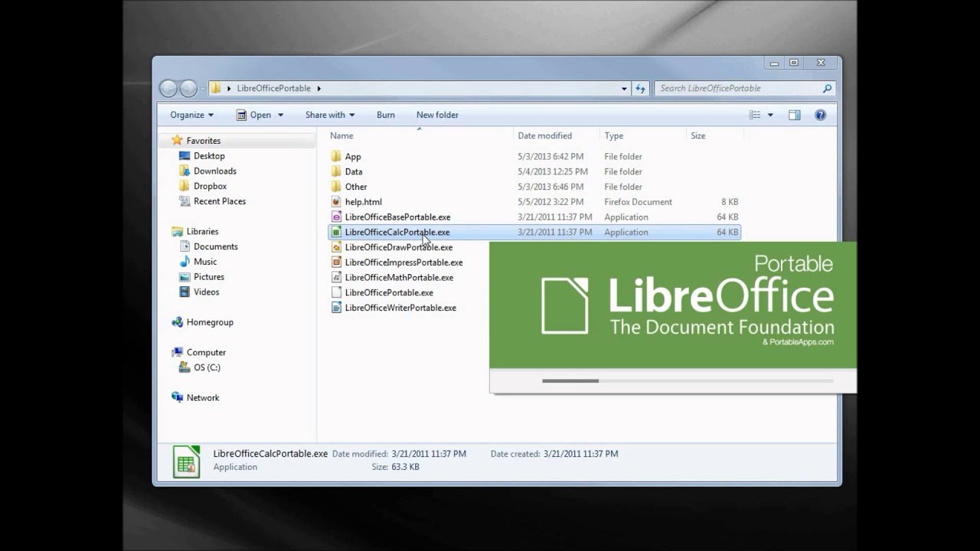Maximize the Explorer window

click(794, 63)
